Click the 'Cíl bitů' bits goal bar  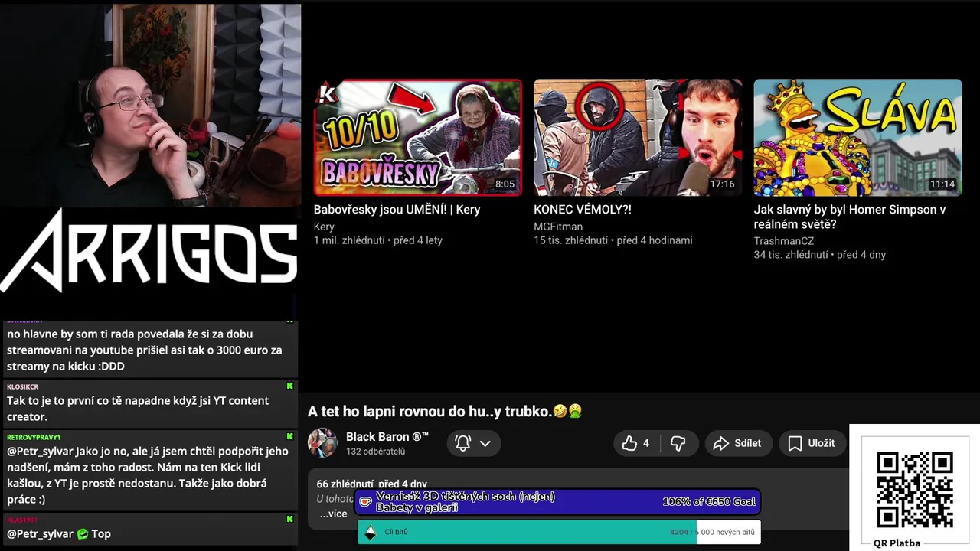click(559, 532)
